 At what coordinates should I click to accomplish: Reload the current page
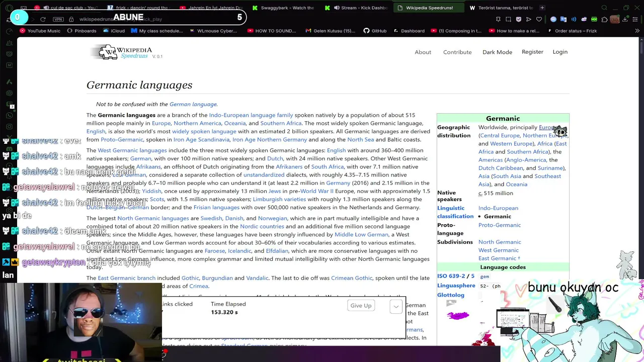(43, 19)
